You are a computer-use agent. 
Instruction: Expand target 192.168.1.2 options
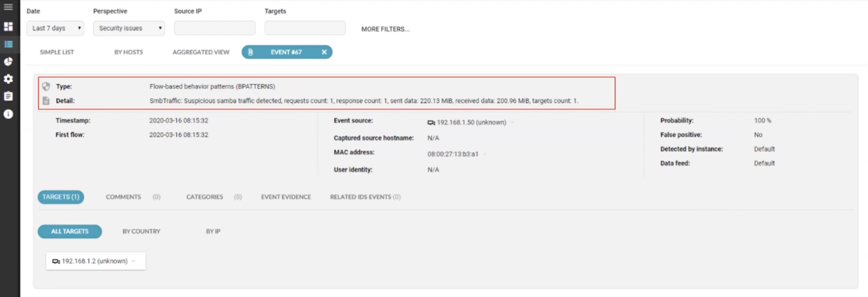pyautogui.click(x=134, y=261)
